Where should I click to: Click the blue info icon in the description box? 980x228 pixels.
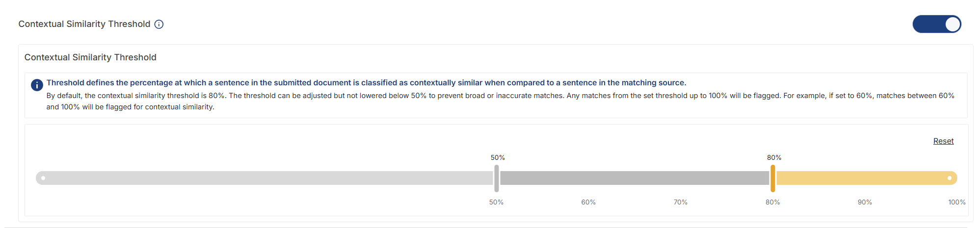pyautogui.click(x=37, y=85)
